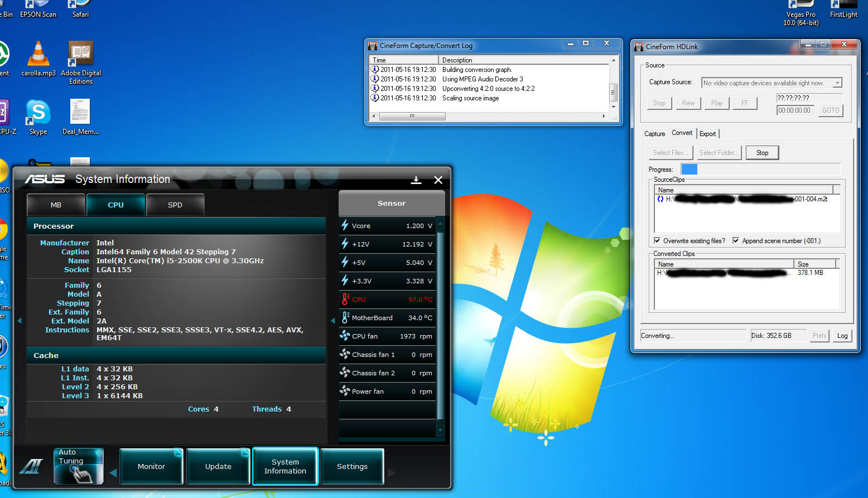The width and height of the screenshot is (868, 498).
Task: Click the Play transport button in HDLink
Action: click(717, 103)
